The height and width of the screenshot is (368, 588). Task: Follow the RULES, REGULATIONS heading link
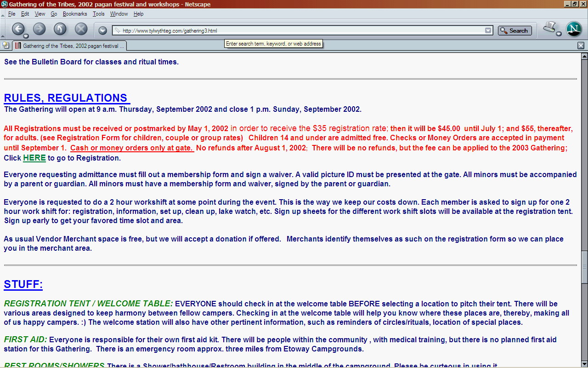pos(67,98)
